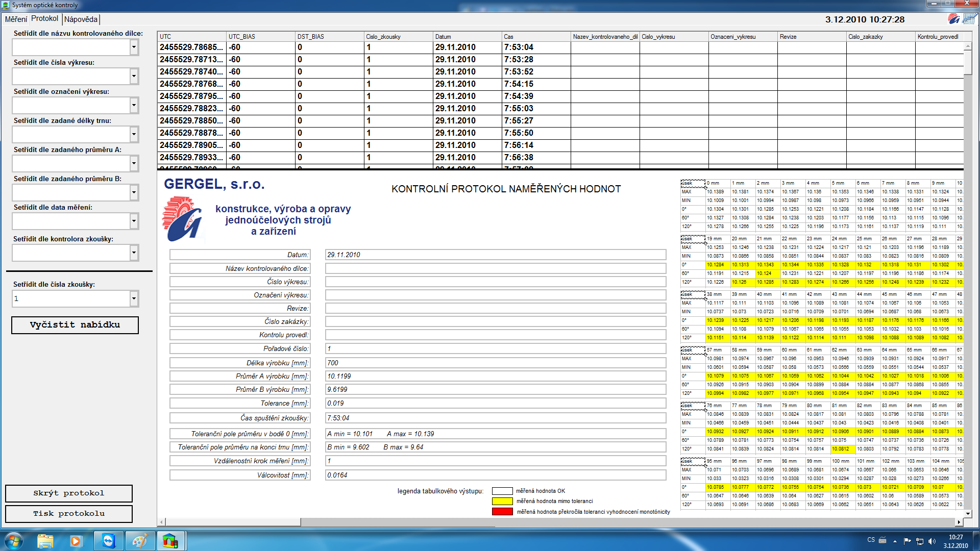
Task: Expand 'Setřídit dle čísla zkoušky' dropdown
Action: click(134, 298)
